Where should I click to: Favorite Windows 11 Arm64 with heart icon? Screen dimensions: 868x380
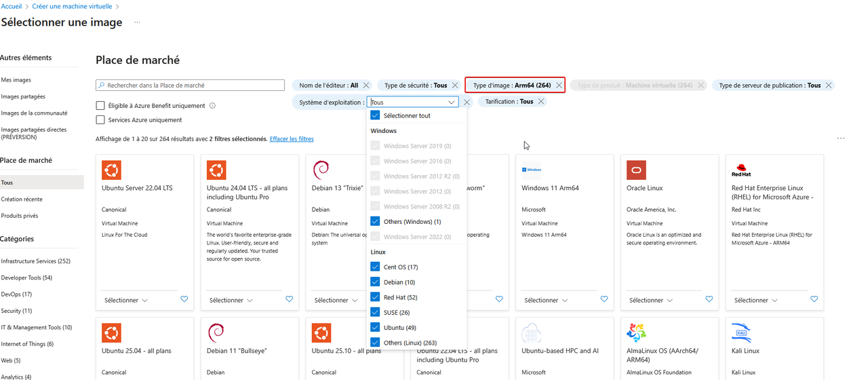(604, 299)
